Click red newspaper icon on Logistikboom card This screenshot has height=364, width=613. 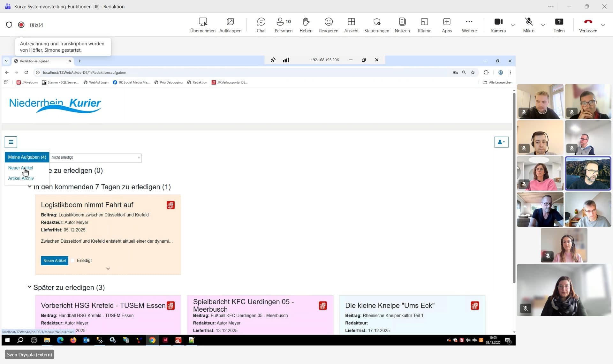[170, 205]
